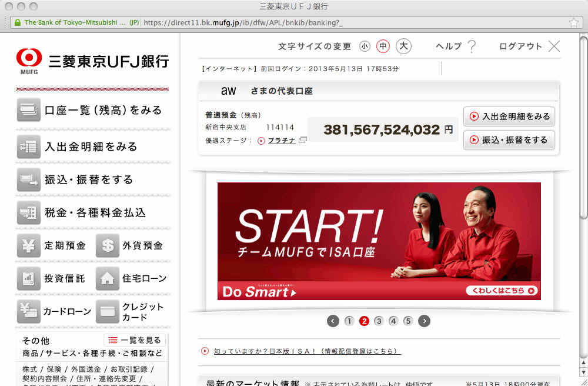Open 外貨預金 dollar icon

coord(108,246)
